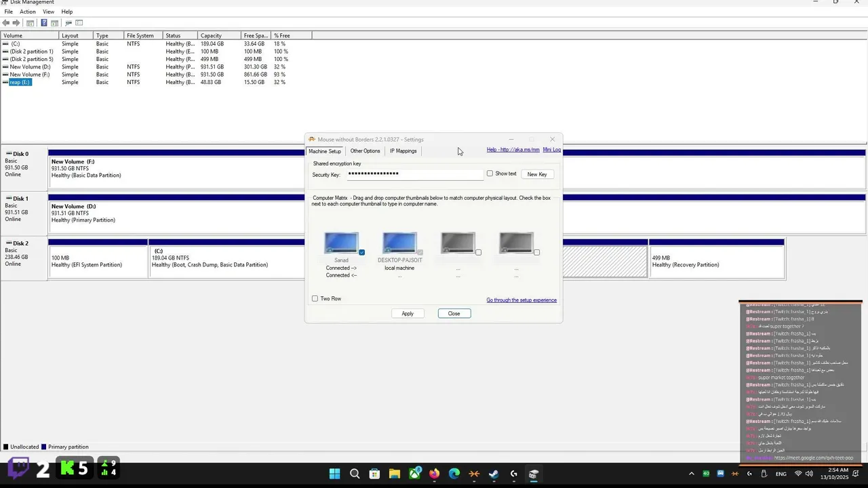The image size is (868, 488).
Task: Check the box beside fourth empty computer
Action: (536, 252)
